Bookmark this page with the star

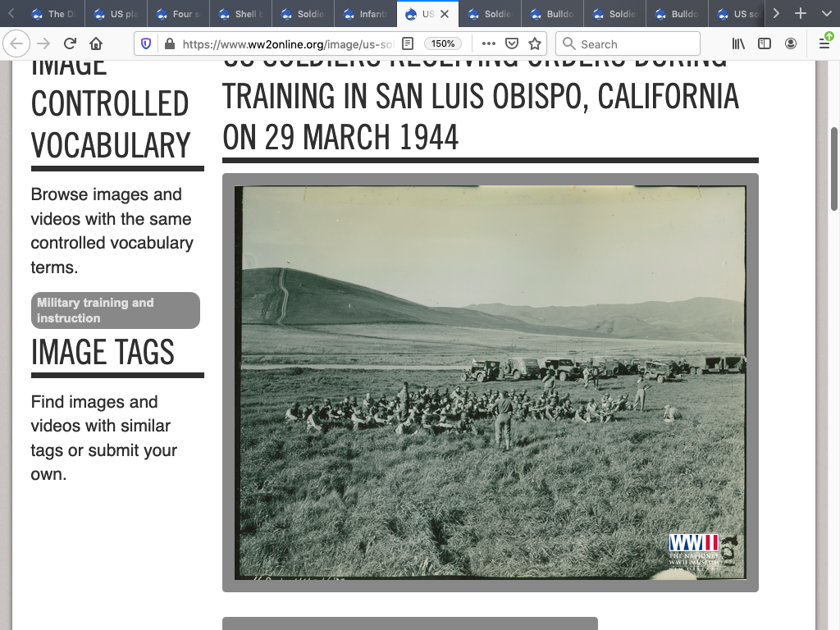pos(535,44)
